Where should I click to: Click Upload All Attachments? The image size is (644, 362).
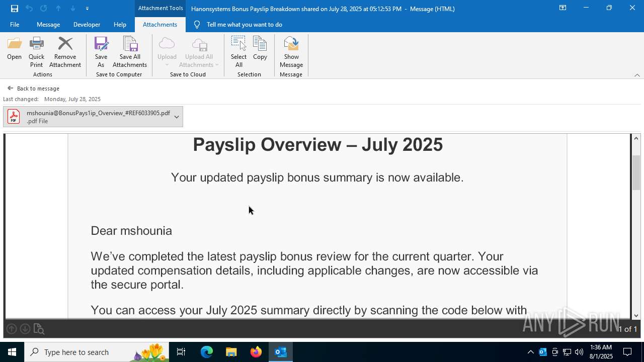199,52
